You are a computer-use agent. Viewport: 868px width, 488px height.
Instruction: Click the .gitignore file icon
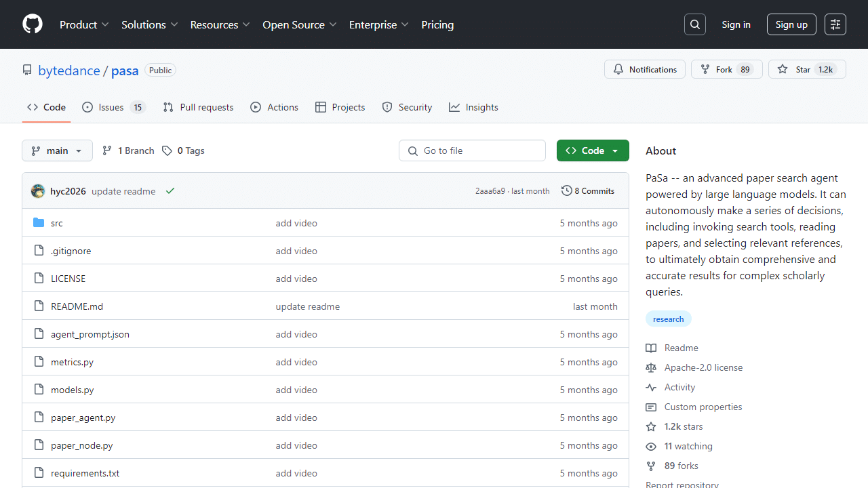[39, 251]
